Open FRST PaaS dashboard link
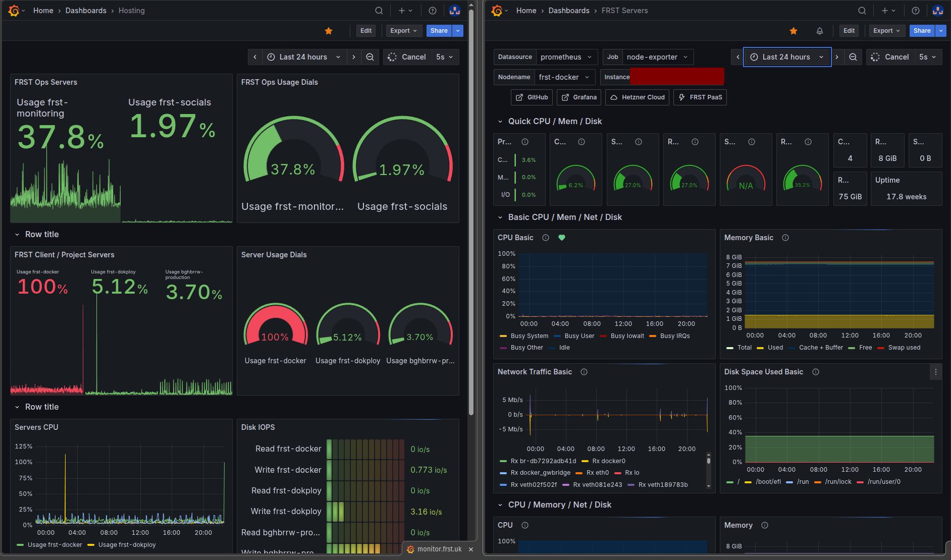Screen dimensions: 951x560 [x=700, y=97]
